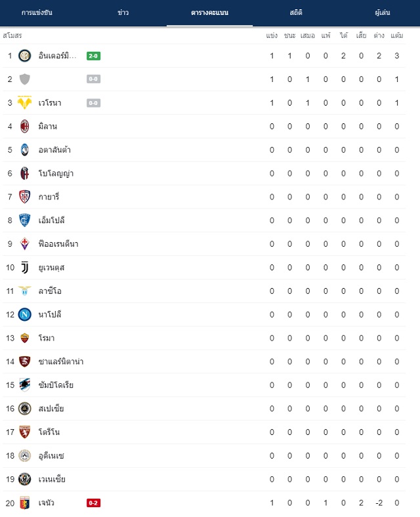420x517 pixels.
Task: Click the gray placeholder shield in row 2
Action: 25,79
